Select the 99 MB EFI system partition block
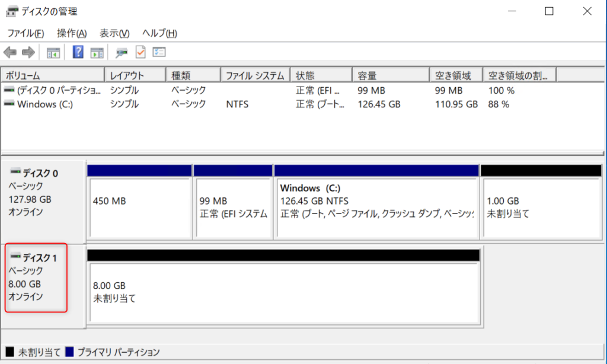 (x=234, y=202)
